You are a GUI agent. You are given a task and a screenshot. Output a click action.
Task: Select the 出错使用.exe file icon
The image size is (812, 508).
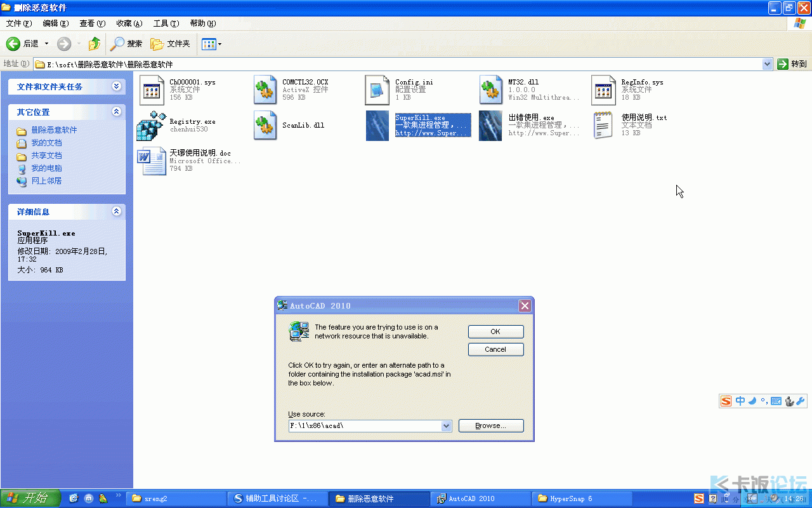click(x=490, y=126)
